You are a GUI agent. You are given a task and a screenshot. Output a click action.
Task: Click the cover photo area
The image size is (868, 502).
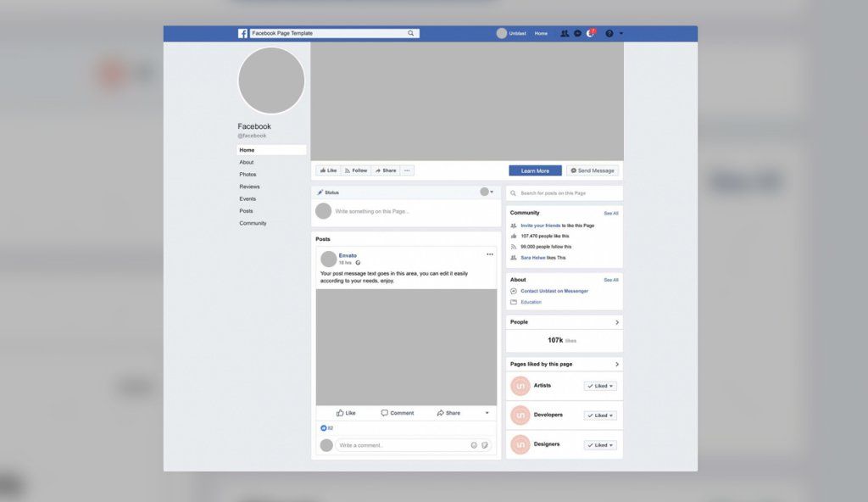467,102
